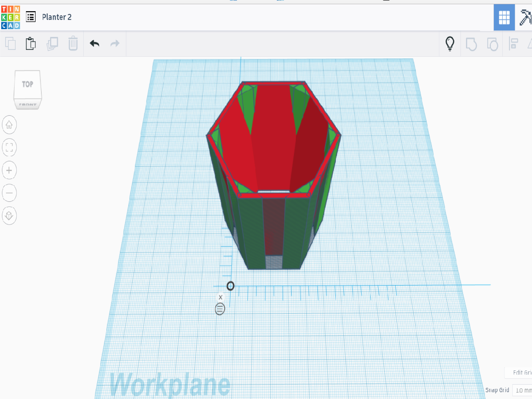Click the Tinkercad logo
Viewport: 532px width, 399px height.
[11, 17]
